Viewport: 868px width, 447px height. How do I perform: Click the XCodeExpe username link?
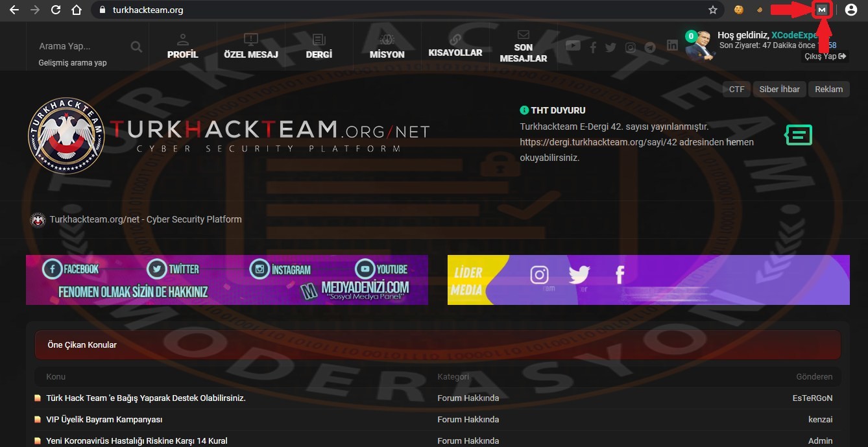coord(795,35)
